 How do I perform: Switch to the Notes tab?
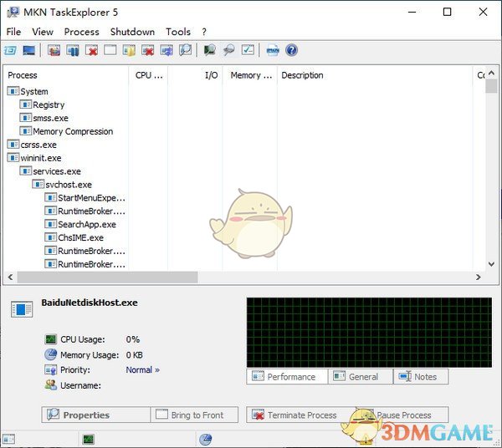pos(423,377)
